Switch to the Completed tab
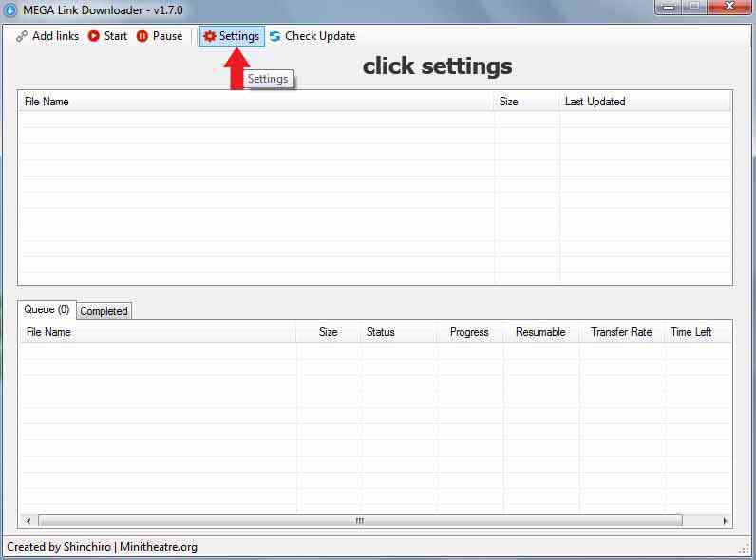Screen dimensions: 756x560 click(x=104, y=311)
